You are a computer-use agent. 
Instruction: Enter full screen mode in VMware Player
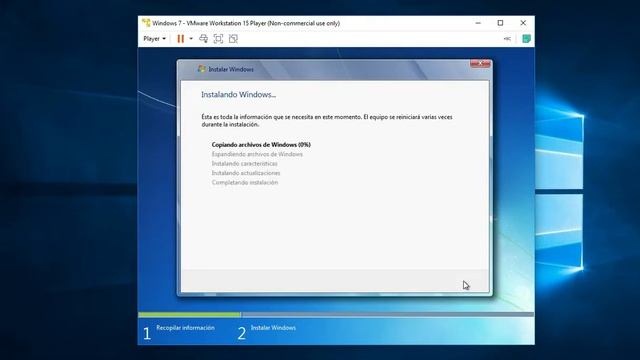click(x=218, y=39)
